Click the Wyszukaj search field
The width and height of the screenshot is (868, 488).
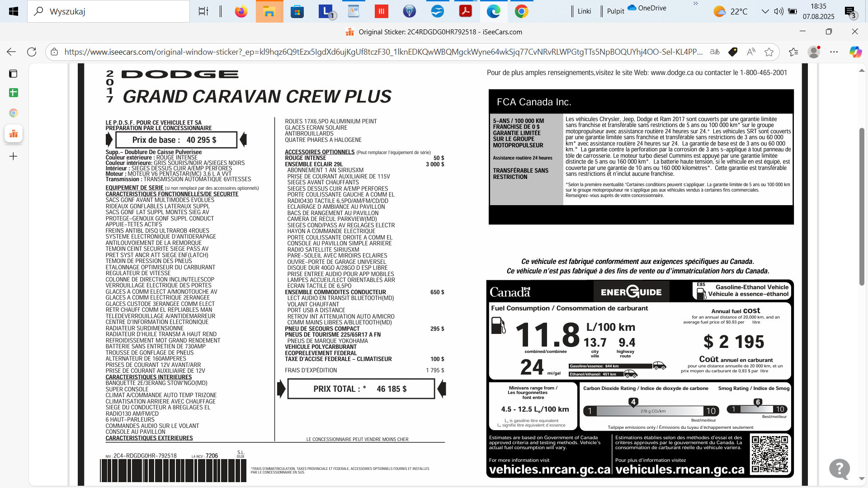coord(108,11)
